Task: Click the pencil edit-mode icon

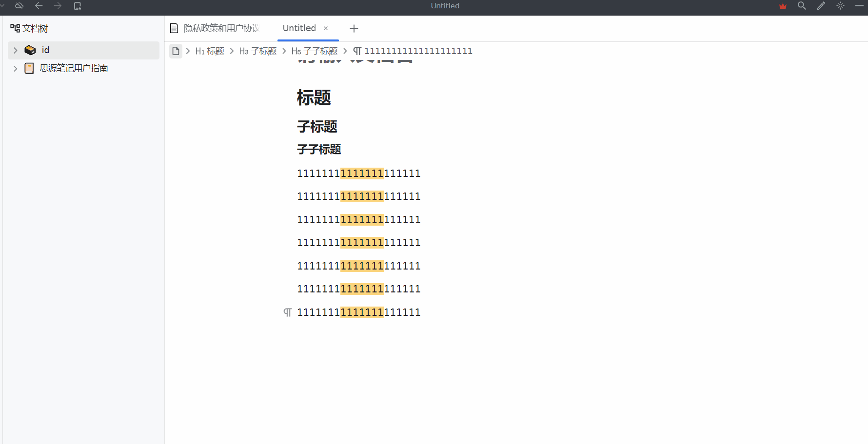Action: 821,6
